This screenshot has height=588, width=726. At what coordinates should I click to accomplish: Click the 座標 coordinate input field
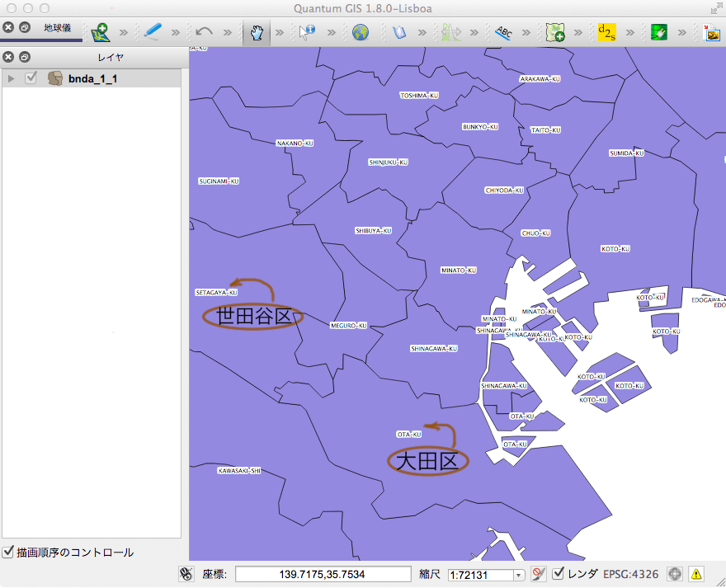323,574
